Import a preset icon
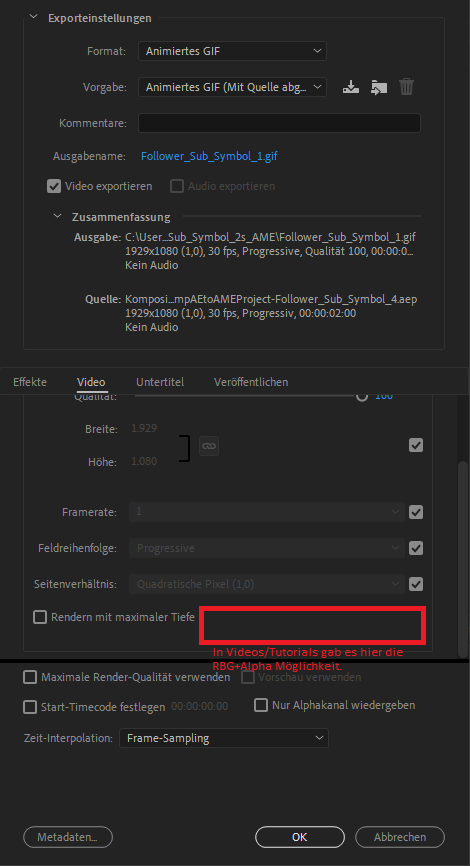The height and width of the screenshot is (866, 470). (378, 87)
